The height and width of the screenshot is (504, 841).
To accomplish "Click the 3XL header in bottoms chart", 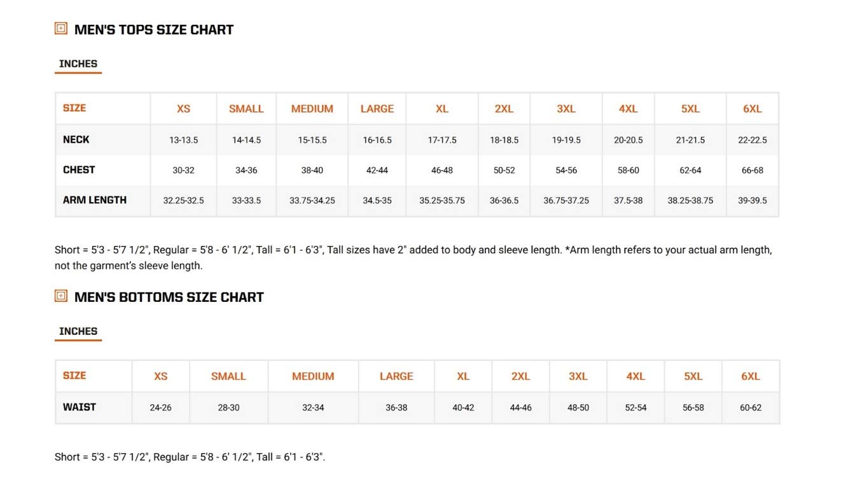I will point(578,376).
